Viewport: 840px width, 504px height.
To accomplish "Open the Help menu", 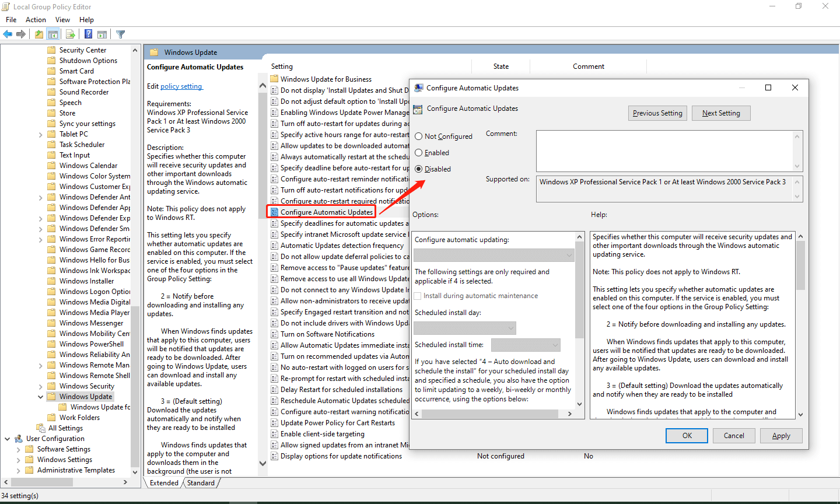I will (x=86, y=20).
